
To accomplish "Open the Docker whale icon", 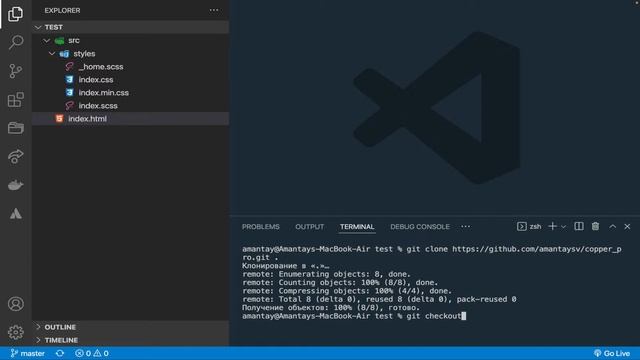I will (x=16, y=185).
